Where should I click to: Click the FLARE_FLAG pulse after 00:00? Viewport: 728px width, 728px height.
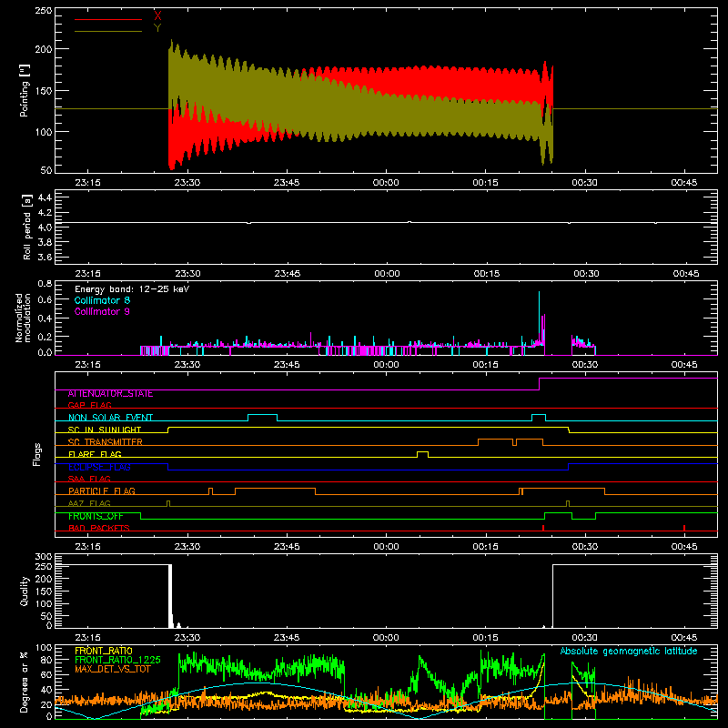pyautogui.click(x=422, y=454)
